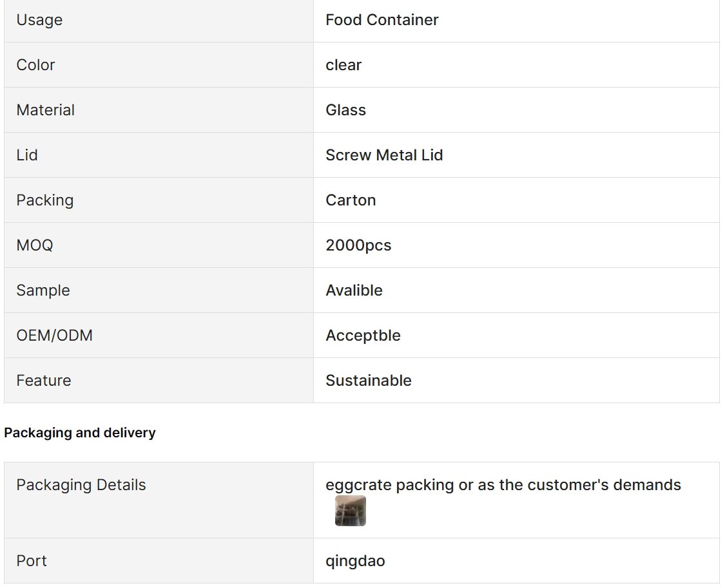Select the 'MOQ' row label
This screenshot has height=588, width=725.
35,245
